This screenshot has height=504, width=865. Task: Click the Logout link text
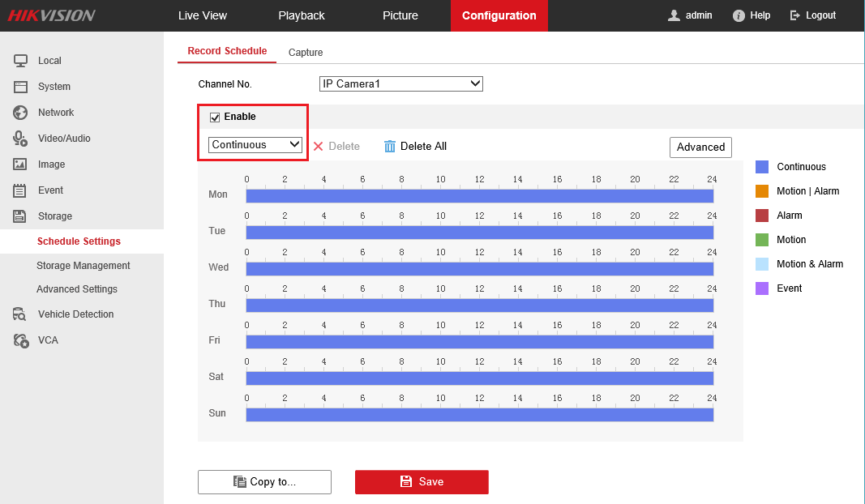click(x=821, y=15)
